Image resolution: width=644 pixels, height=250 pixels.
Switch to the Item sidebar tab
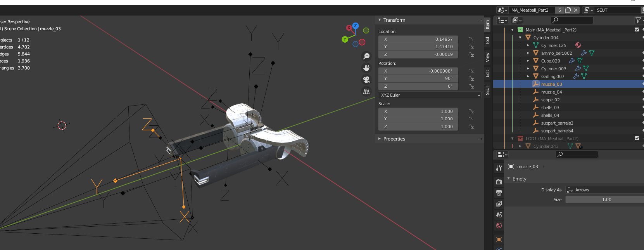click(487, 25)
